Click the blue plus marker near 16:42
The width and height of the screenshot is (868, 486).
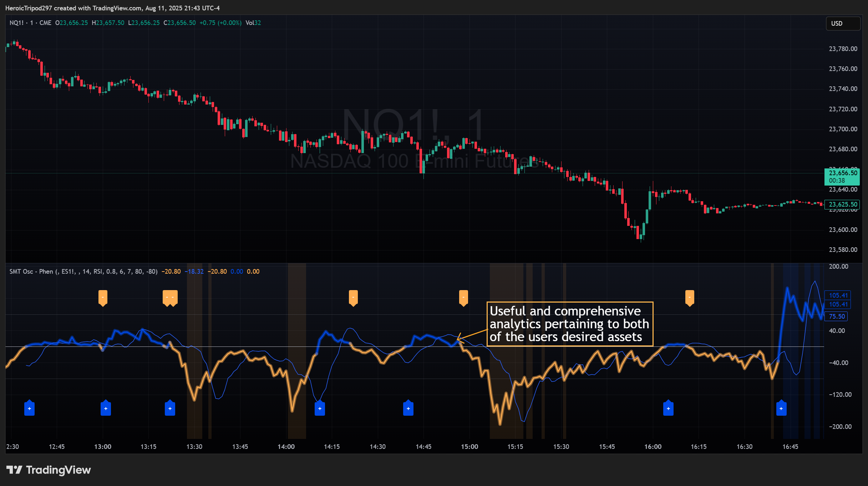click(x=781, y=408)
